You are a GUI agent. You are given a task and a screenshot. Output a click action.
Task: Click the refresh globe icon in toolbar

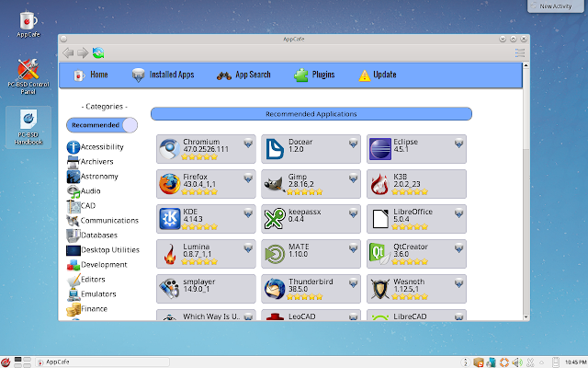tap(98, 53)
